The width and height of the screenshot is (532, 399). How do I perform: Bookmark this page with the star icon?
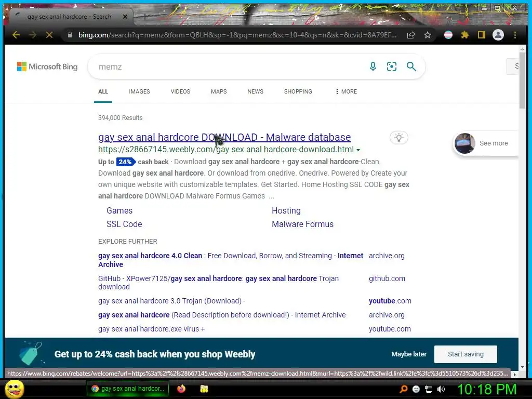(x=428, y=35)
